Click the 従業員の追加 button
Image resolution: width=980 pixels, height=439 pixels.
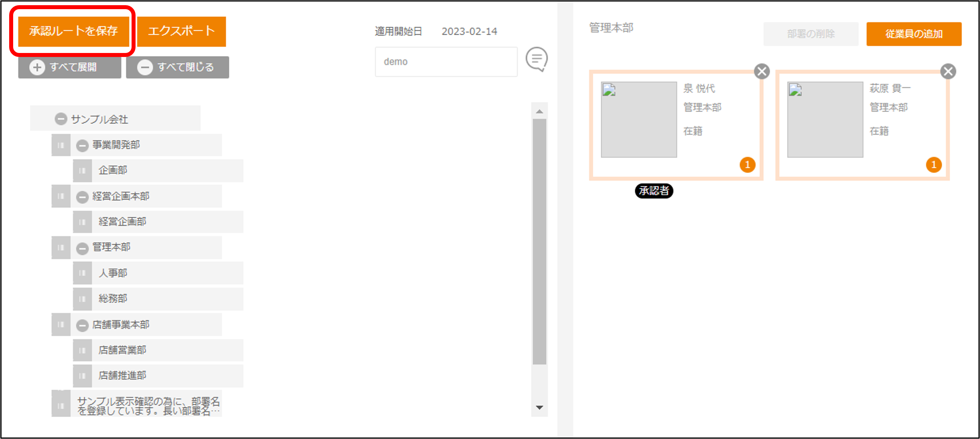914,34
